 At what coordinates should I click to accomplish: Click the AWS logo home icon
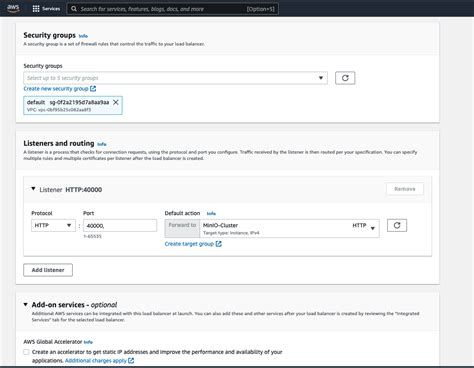pos(13,8)
